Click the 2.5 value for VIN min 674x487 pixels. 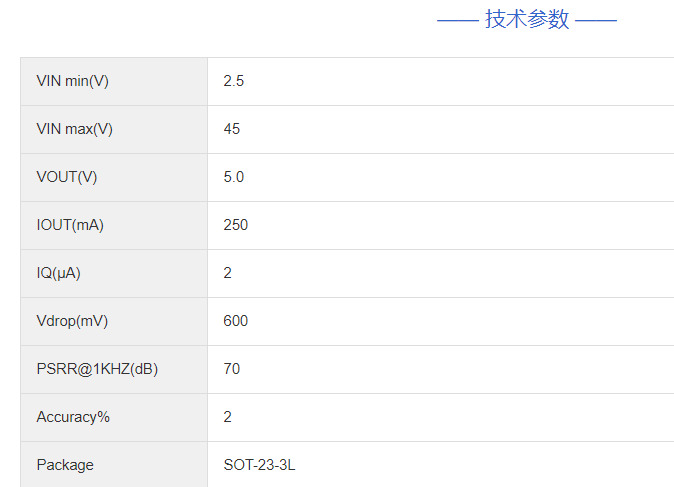pyautogui.click(x=234, y=81)
